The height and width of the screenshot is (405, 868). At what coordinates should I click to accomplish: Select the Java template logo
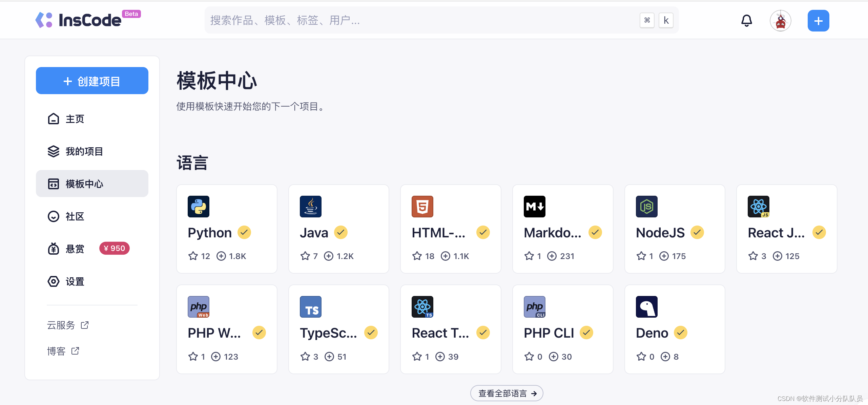click(x=310, y=207)
